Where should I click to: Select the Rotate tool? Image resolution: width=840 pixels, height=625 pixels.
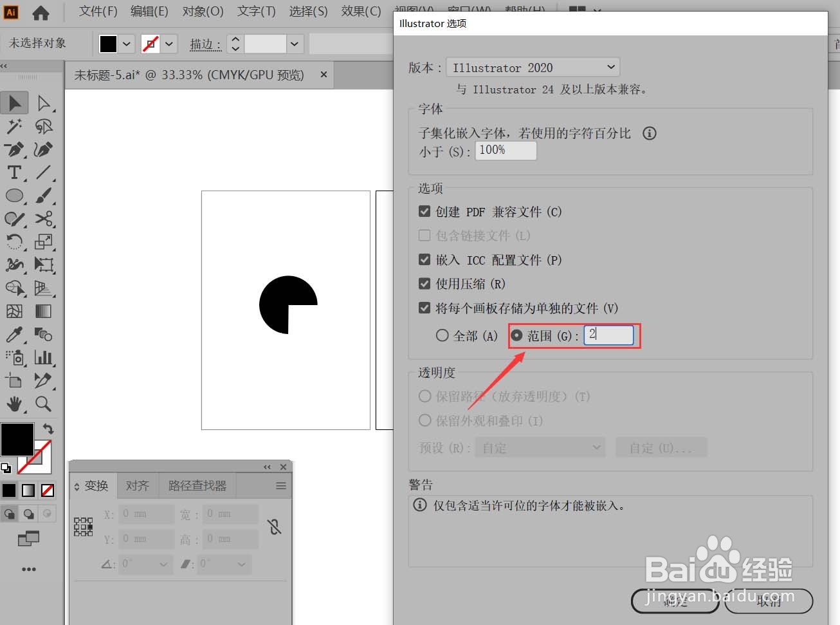click(14, 242)
